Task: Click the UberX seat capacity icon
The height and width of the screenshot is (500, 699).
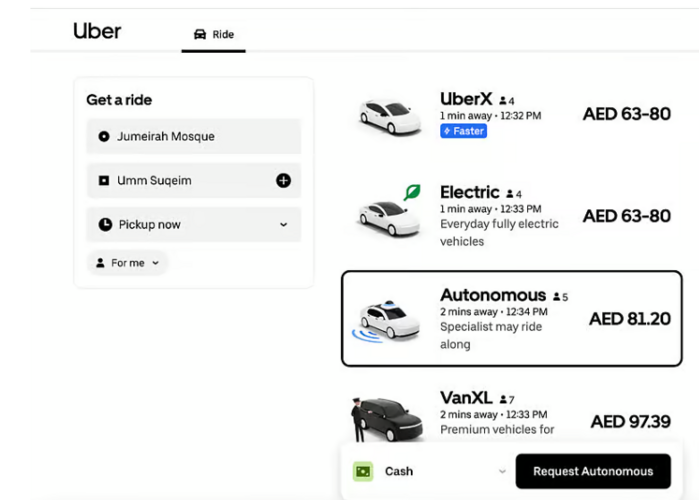Action: coord(503,101)
